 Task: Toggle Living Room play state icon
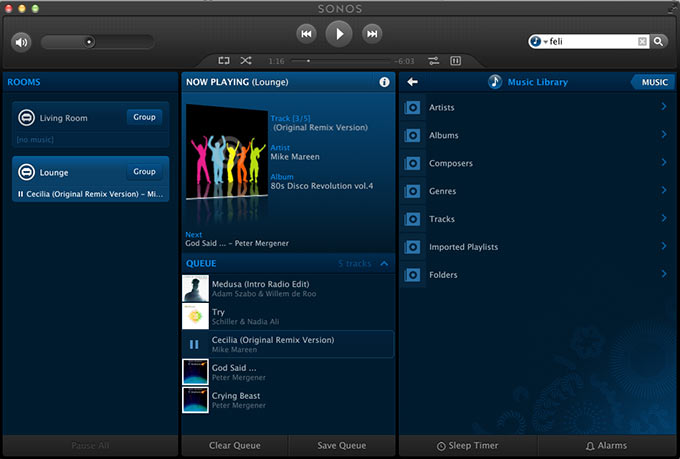tap(26, 118)
